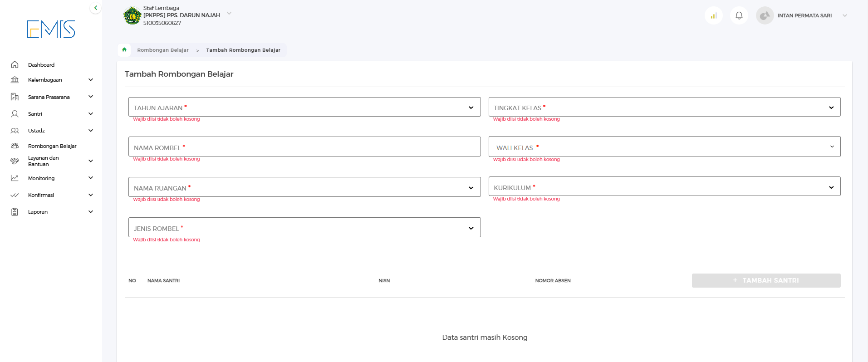Click the EMIS logo

click(x=51, y=29)
